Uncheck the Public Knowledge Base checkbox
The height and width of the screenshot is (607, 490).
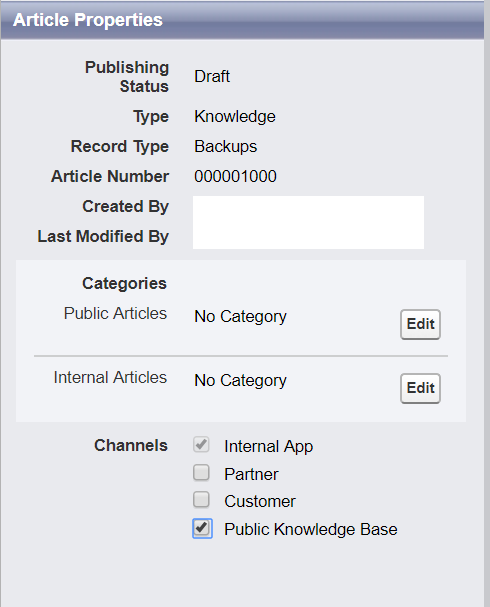[202, 528]
